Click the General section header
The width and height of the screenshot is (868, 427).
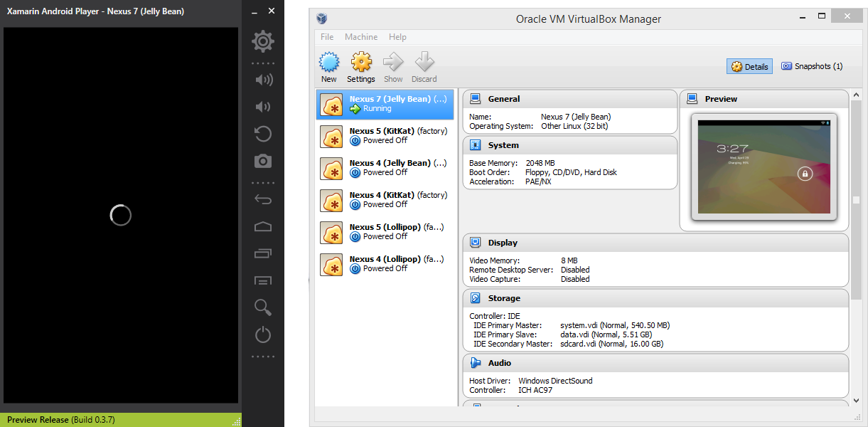pos(570,99)
